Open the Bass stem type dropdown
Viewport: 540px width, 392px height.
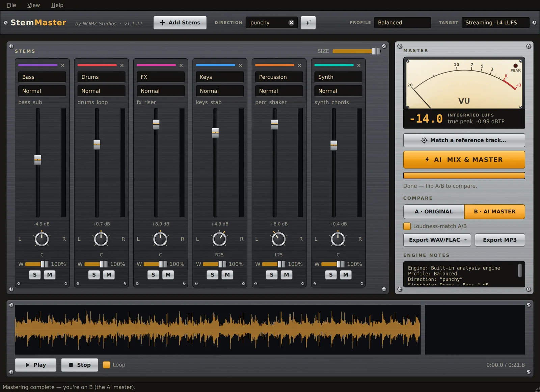coord(42,77)
